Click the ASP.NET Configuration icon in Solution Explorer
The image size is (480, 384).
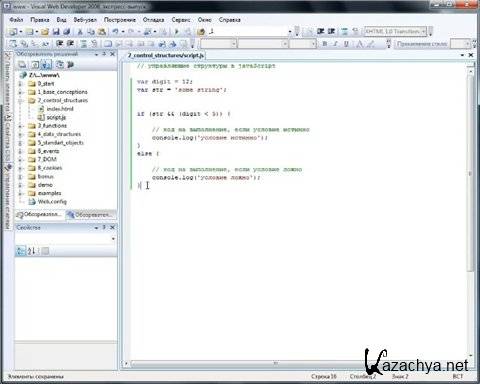[x=70, y=65]
